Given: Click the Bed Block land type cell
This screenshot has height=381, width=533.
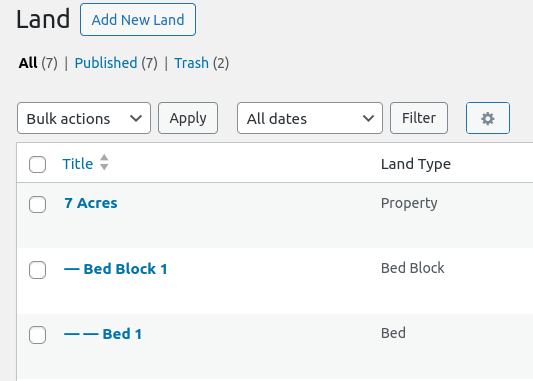Looking at the screenshot, I should (x=413, y=268).
